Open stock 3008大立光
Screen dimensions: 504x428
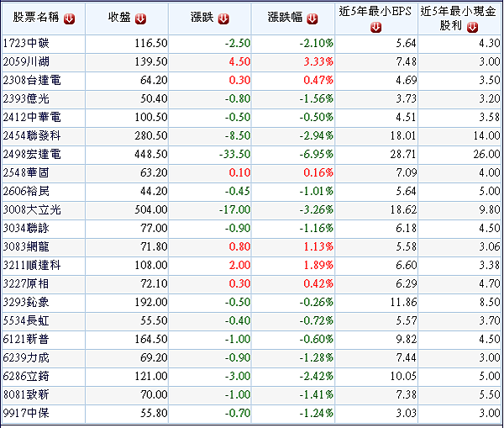pos(32,209)
